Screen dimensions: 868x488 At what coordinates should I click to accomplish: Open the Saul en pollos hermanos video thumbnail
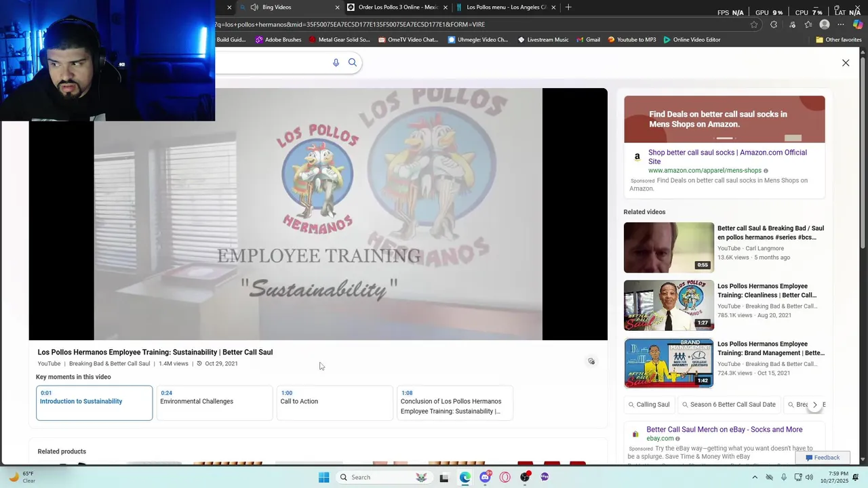pos(669,247)
